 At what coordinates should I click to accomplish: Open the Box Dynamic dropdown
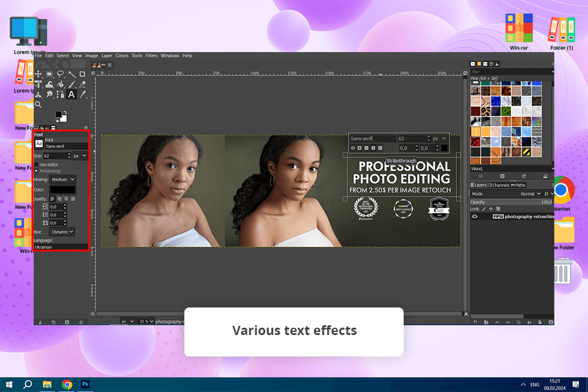(62, 232)
